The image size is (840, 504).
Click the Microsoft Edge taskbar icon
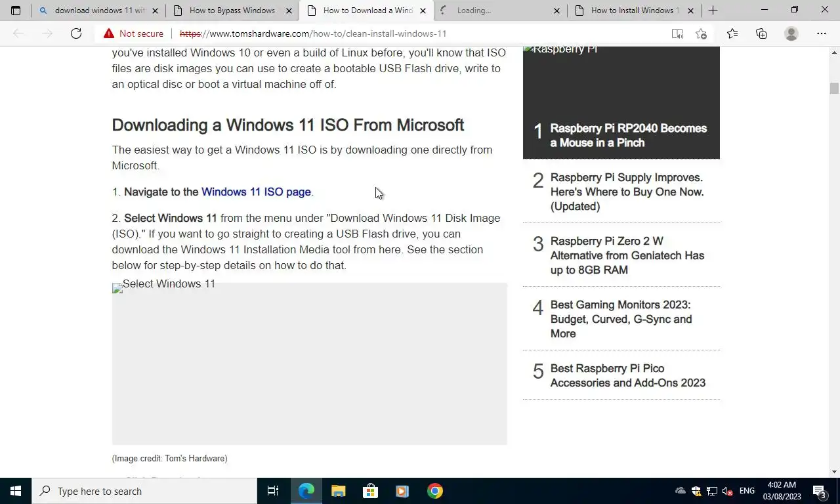click(306, 491)
